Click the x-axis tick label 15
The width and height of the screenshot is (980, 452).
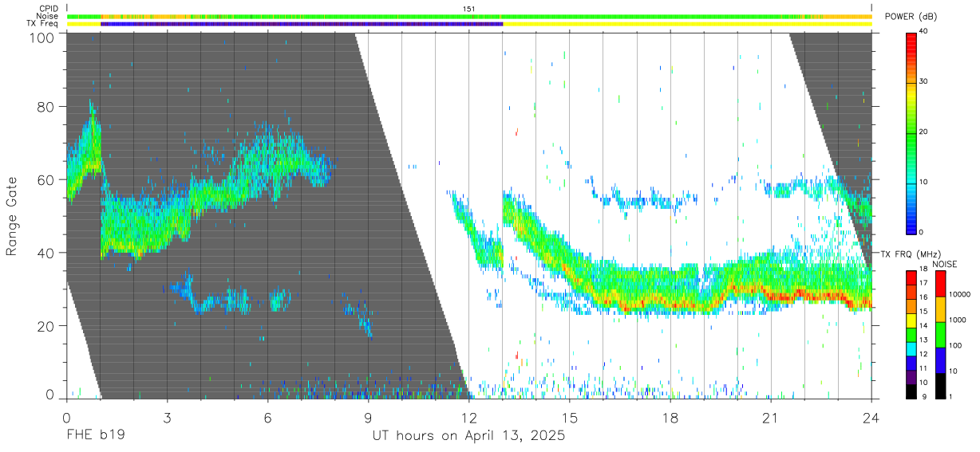coord(569,418)
